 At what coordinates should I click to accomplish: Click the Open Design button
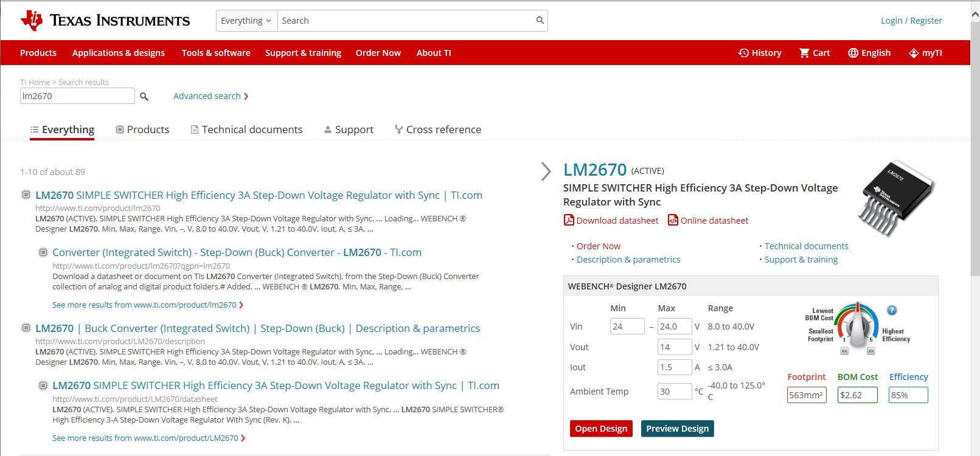pos(601,429)
